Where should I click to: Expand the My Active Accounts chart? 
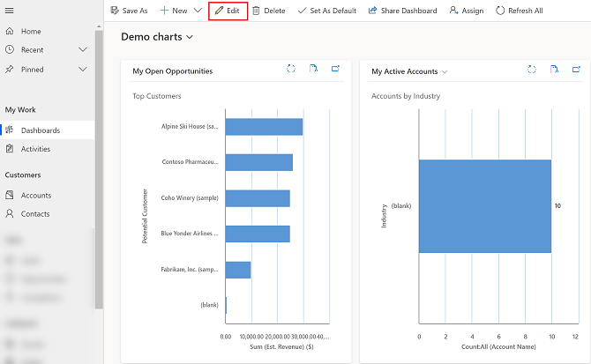(575, 70)
